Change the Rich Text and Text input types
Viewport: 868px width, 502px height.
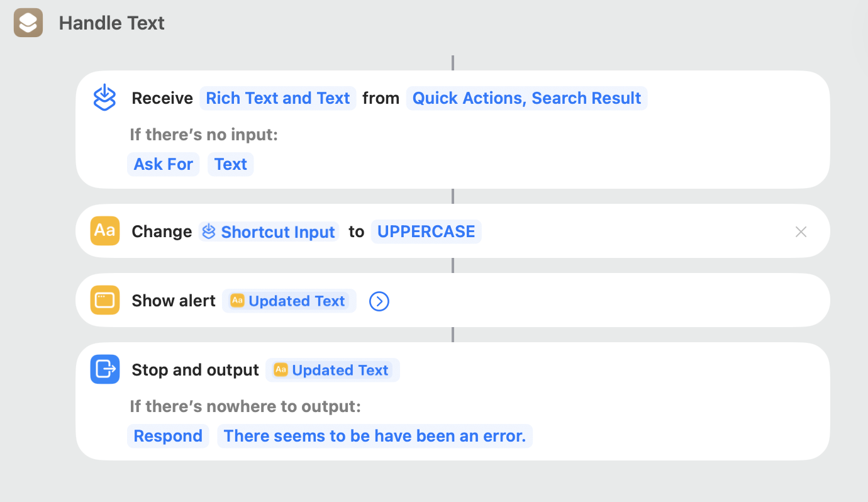[x=277, y=98]
